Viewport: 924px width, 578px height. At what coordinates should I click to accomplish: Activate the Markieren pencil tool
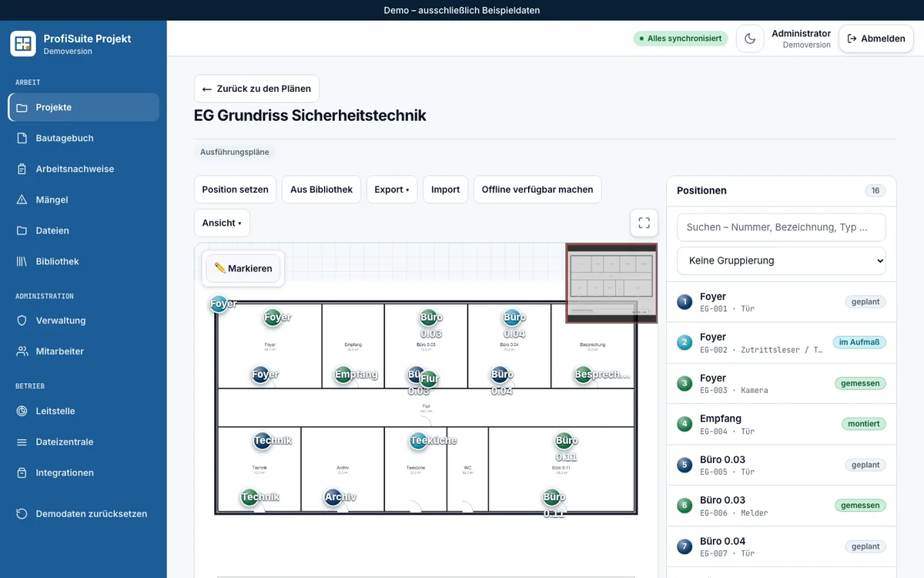243,268
